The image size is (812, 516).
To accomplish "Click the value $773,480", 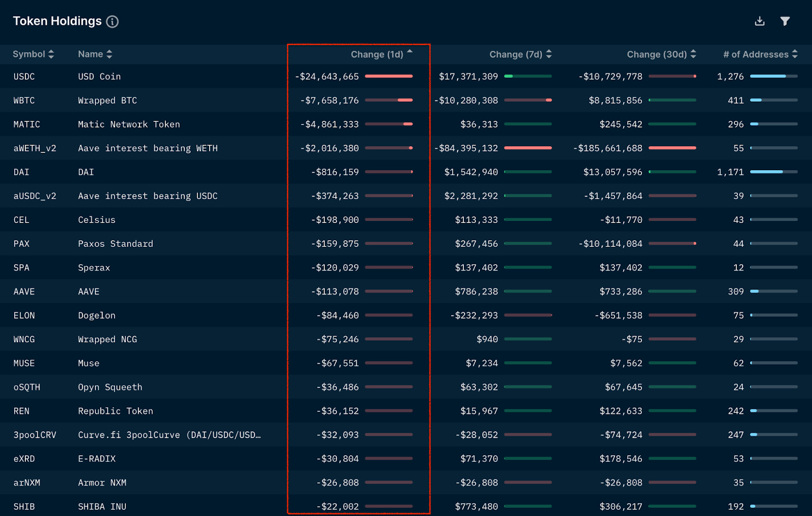I will 477,506.
